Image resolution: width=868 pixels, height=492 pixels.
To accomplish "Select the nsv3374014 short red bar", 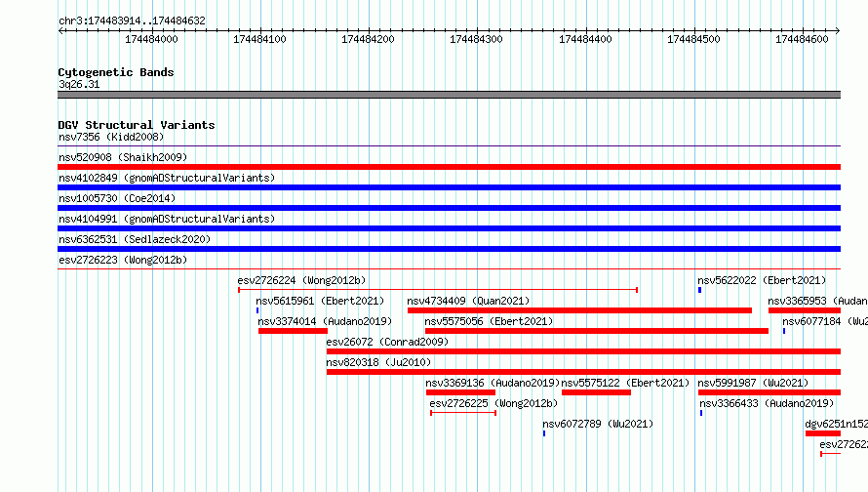I will [293, 331].
